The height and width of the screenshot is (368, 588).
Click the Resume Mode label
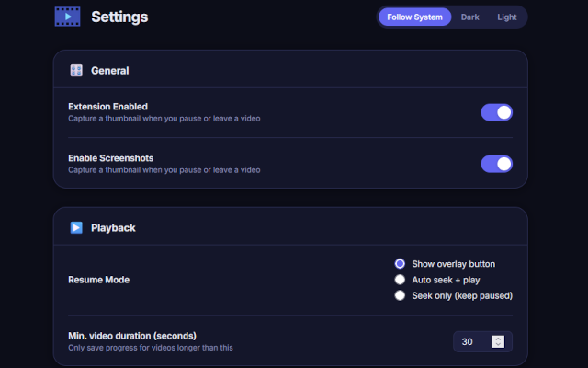(99, 280)
